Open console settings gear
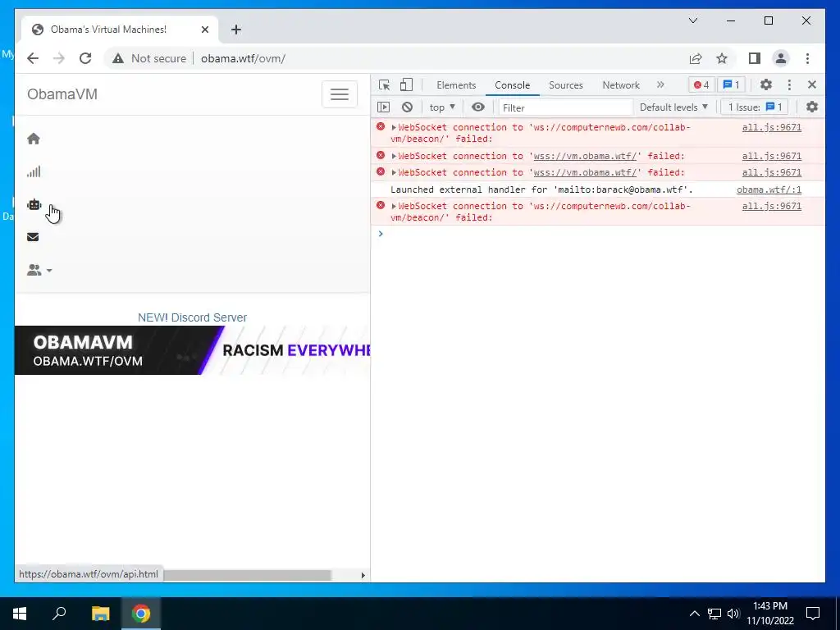840x630 pixels. tap(812, 107)
